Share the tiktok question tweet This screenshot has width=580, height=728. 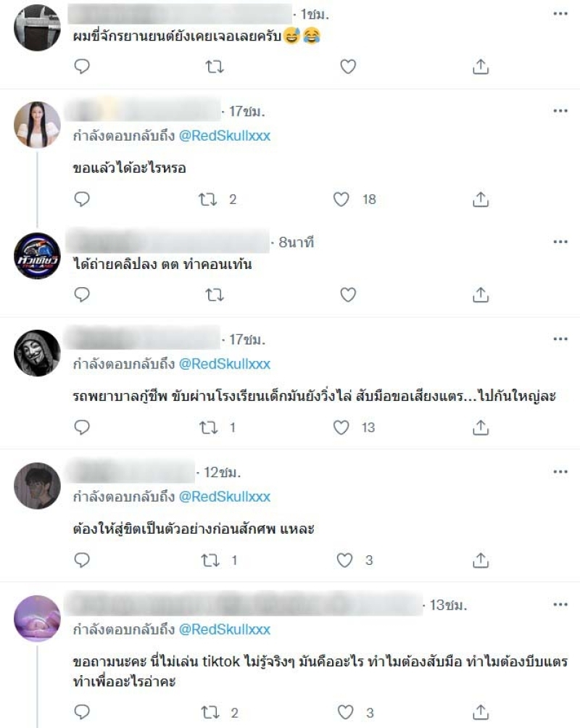pyautogui.click(x=481, y=712)
